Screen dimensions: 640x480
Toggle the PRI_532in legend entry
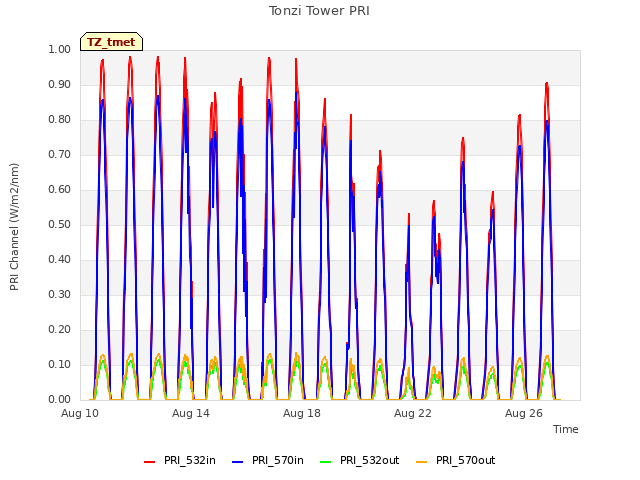click(x=180, y=460)
